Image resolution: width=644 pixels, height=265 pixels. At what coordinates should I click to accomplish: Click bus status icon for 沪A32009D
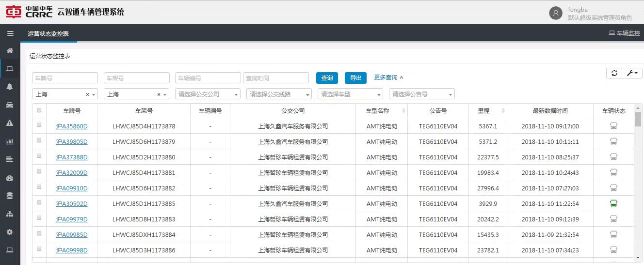[x=613, y=173]
